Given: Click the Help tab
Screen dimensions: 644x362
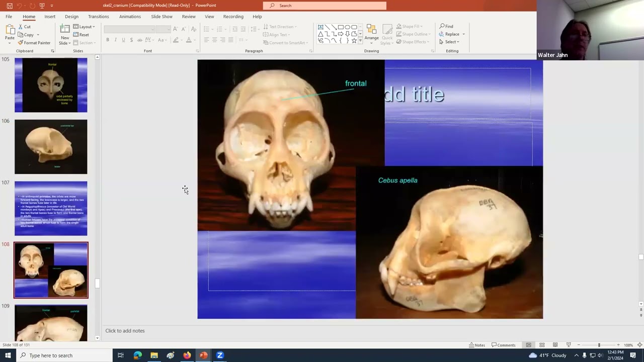Looking at the screenshot, I should [257, 17].
